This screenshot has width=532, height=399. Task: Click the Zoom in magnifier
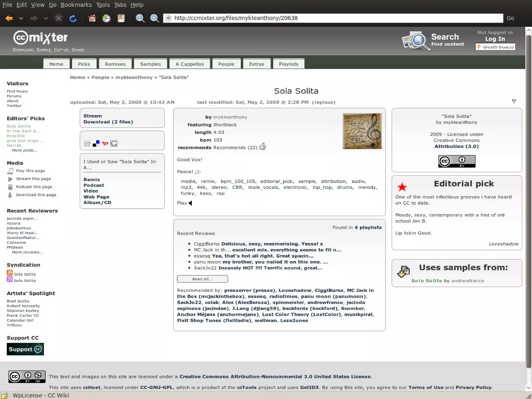pos(155,18)
